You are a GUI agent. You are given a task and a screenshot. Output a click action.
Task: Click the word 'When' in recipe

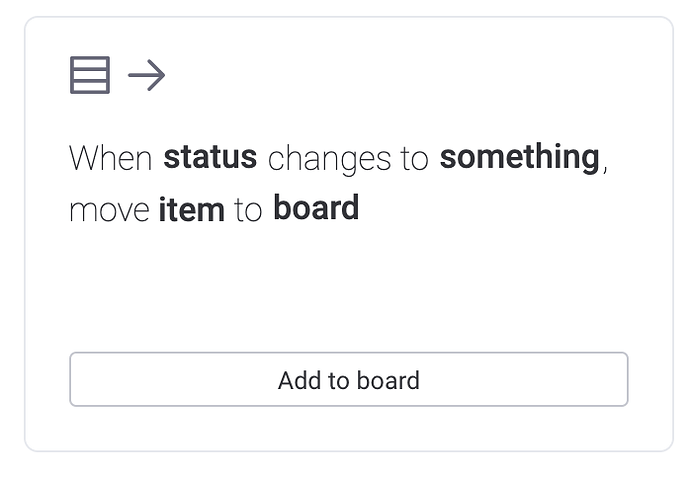pos(110,157)
